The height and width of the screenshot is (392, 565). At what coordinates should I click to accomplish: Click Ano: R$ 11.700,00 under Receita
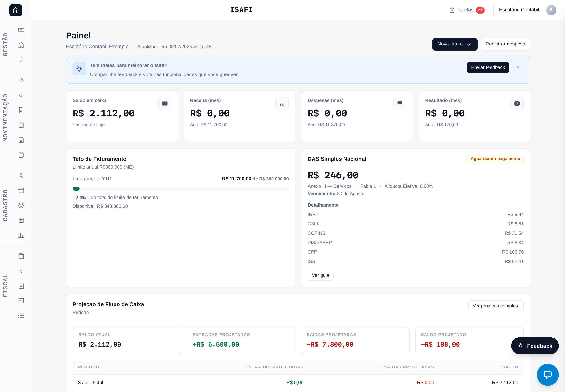(x=209, y=125)
